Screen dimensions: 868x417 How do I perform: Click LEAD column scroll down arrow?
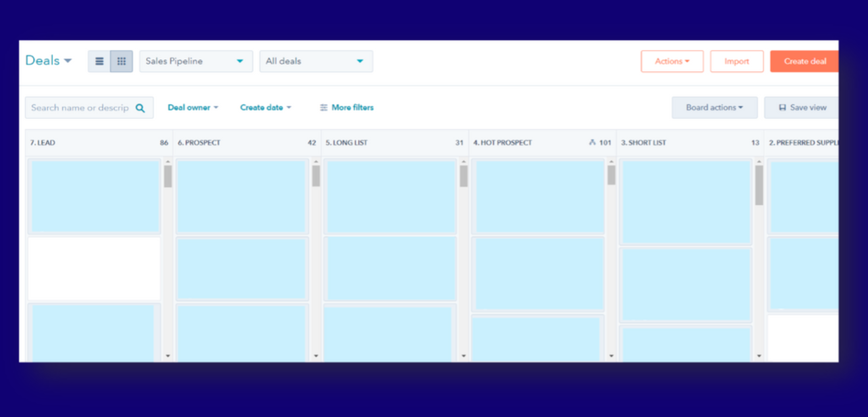click(x=168, y=356)
